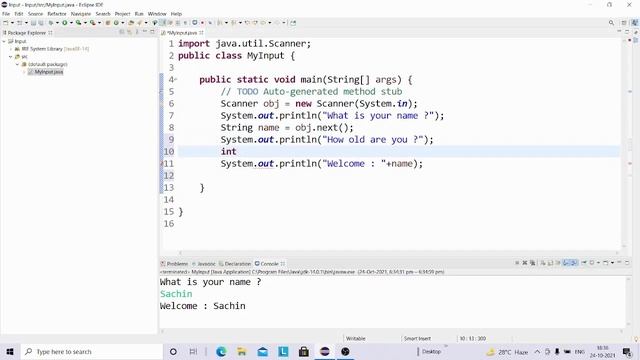Click the New file toolbar icon

coord(6,23)
